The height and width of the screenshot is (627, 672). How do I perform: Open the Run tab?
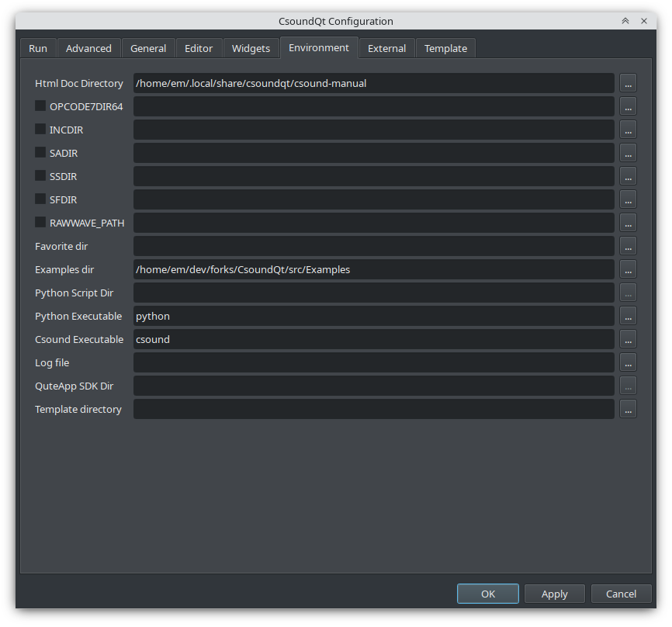(38, 48)
